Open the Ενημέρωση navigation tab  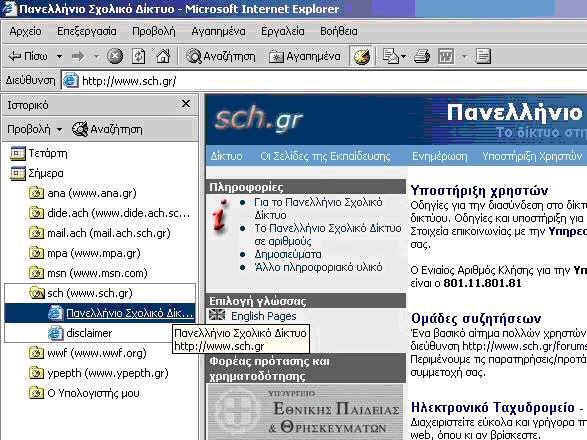point(440,156)
